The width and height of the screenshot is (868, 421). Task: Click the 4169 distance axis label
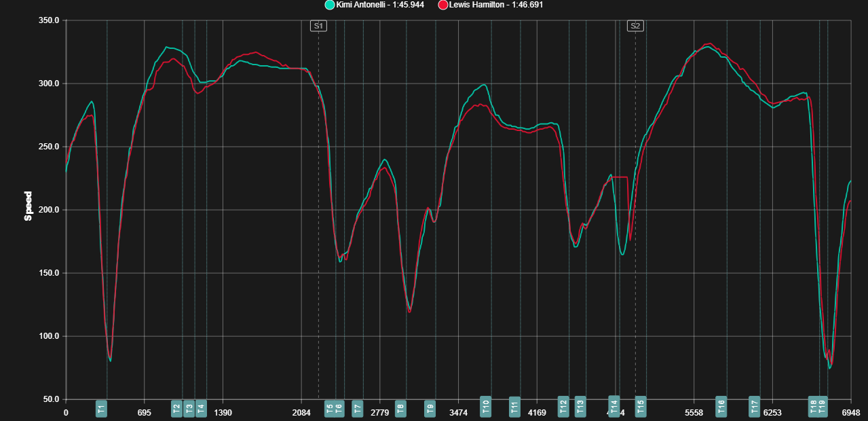(x=537, y=412)
